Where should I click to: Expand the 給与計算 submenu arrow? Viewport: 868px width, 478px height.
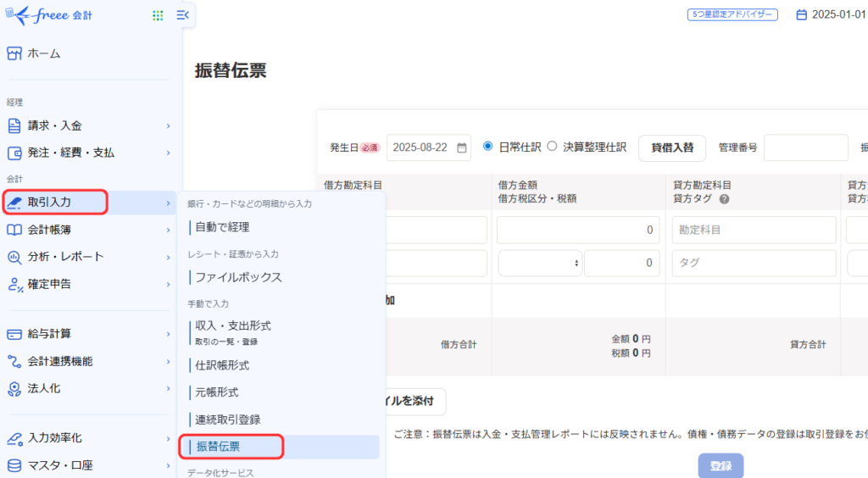pos(168,334)
